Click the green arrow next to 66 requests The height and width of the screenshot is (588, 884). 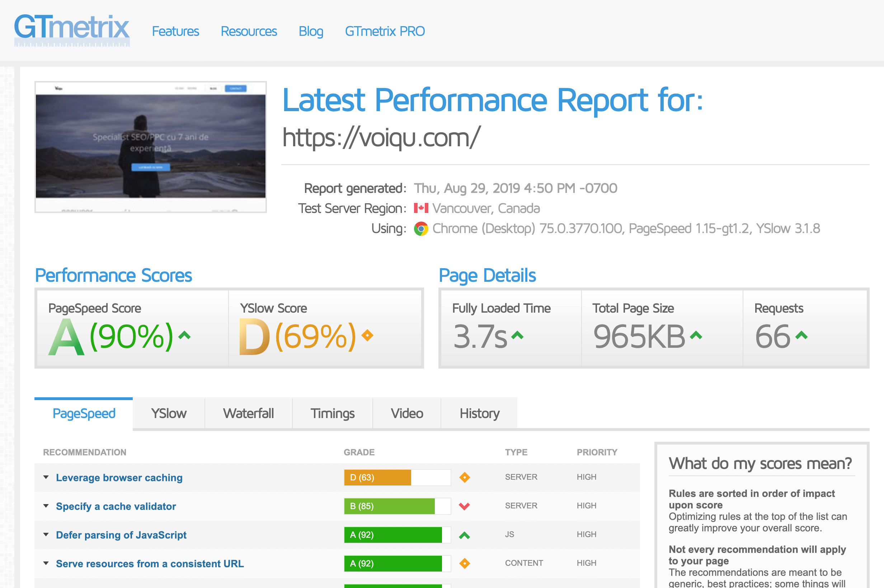(x=801, y=335)
